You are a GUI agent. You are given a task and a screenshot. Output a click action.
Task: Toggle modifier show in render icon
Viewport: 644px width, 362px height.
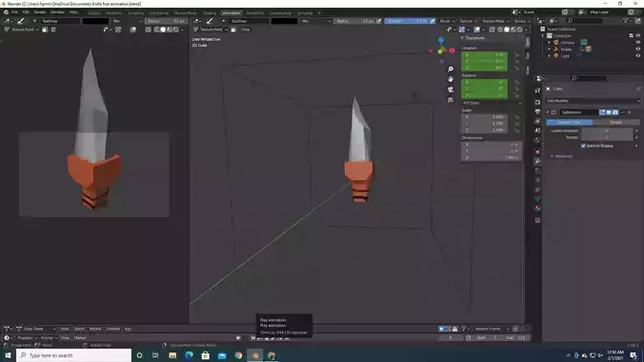[x=615, y=112]
